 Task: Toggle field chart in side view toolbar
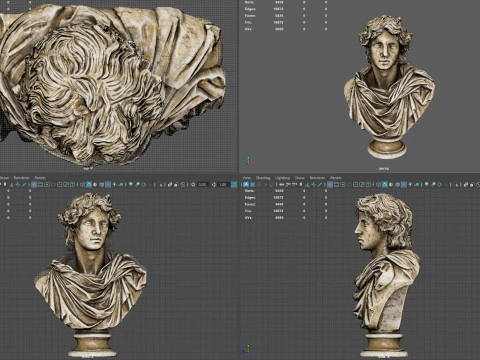coord(355,184)
